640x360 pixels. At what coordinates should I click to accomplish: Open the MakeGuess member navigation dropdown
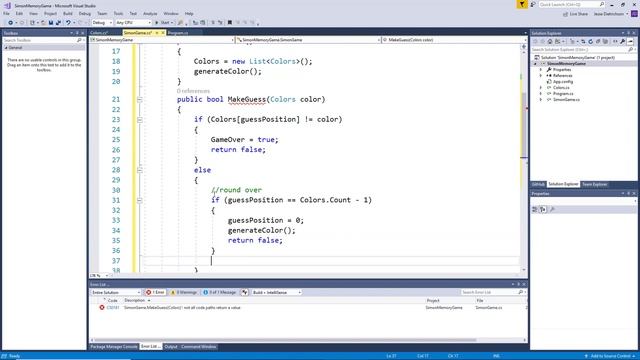click(454, 40)
